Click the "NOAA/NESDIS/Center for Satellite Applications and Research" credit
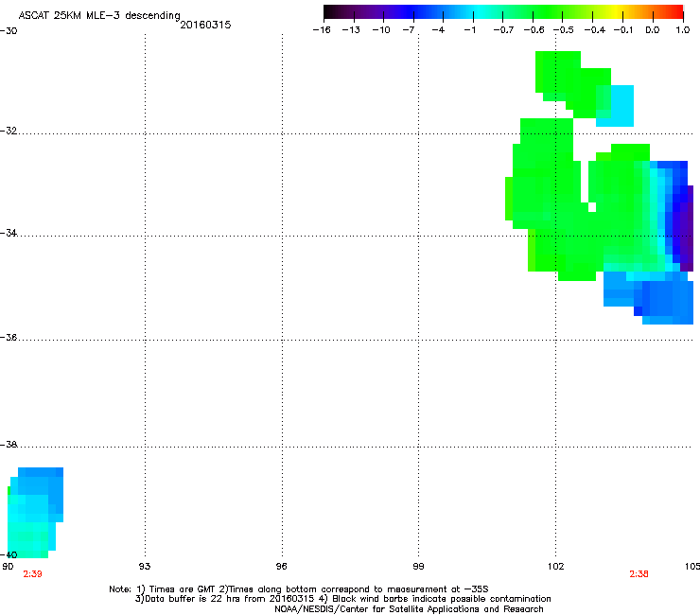 tap(409, 609)
